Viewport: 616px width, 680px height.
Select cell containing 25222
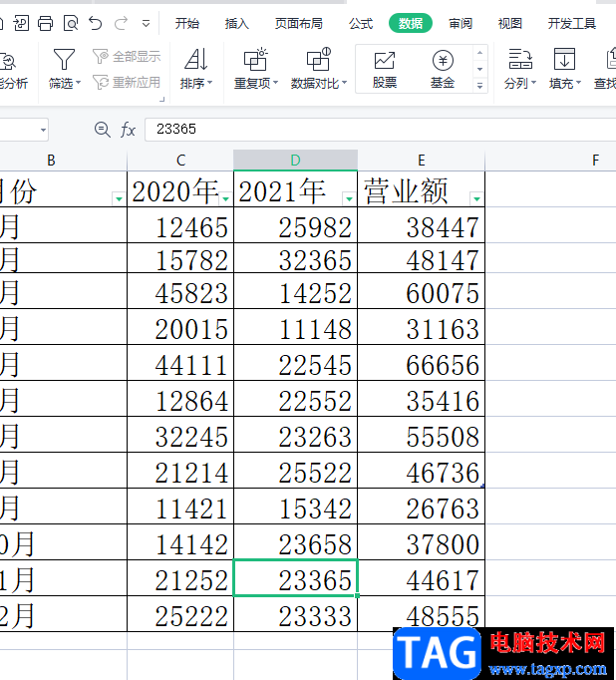point(180,613)
